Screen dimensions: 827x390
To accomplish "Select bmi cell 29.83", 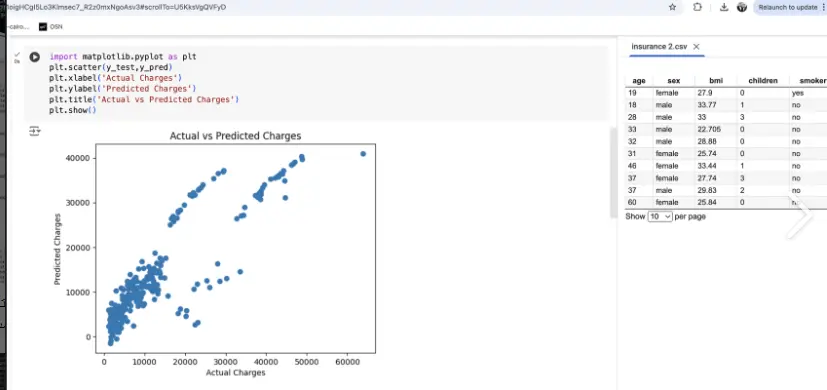I will coord(716,190).
